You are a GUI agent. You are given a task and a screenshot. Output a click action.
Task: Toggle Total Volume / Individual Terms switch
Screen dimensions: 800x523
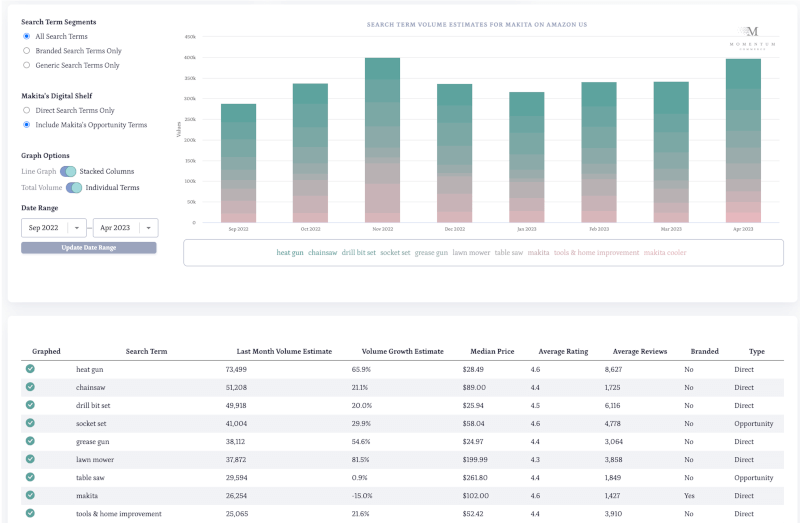pos(74,188)
